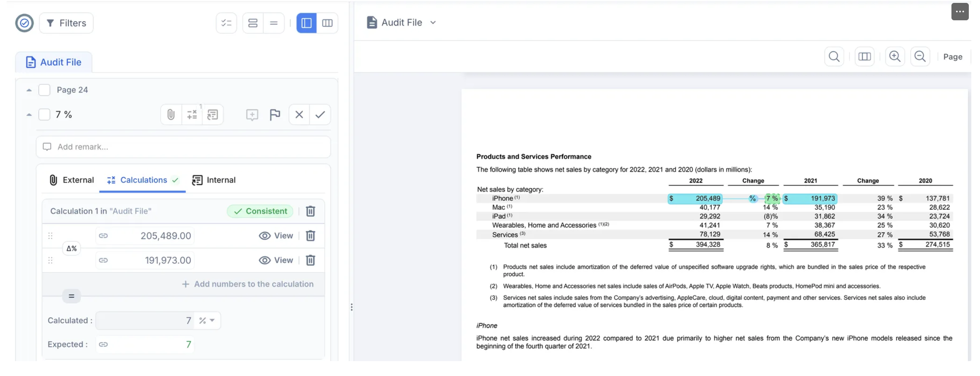Click the panel divider handle
980x376 pixels.
pos(351,307)
